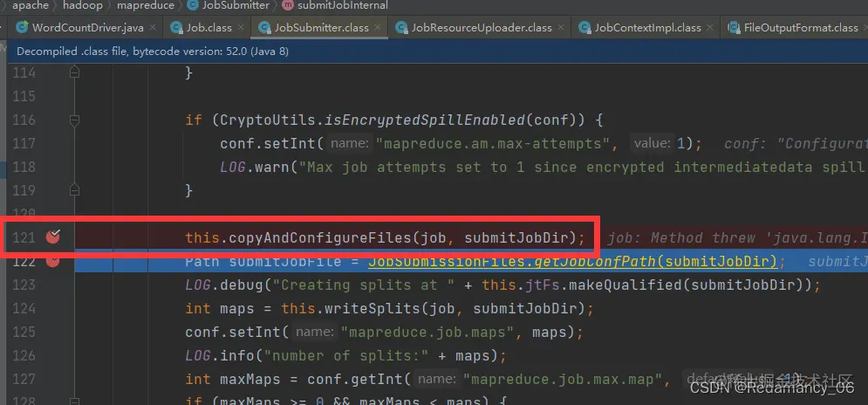This screenshot has width=868, height=405.
Task: Close the JobSubmitter.class tab
Action: (x=378, y=27)
